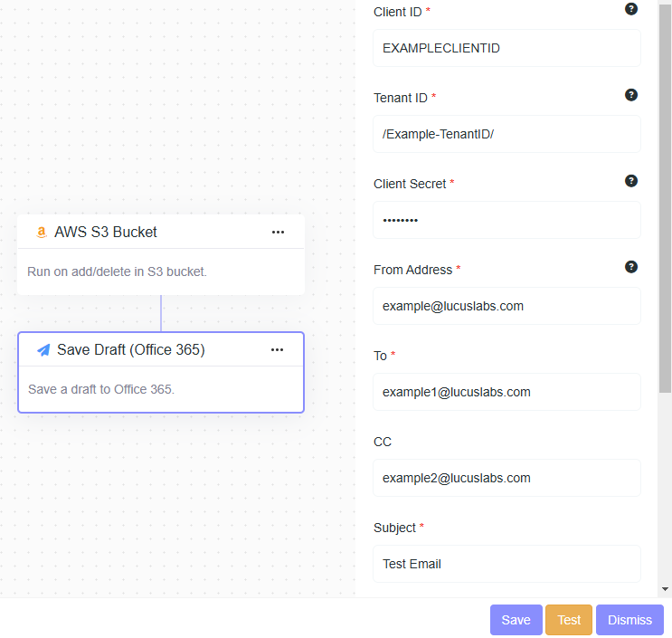Dismiss the configuration panel
This screenshot has width=672, height=638.
pyautogui.click(x=629, y=620)
